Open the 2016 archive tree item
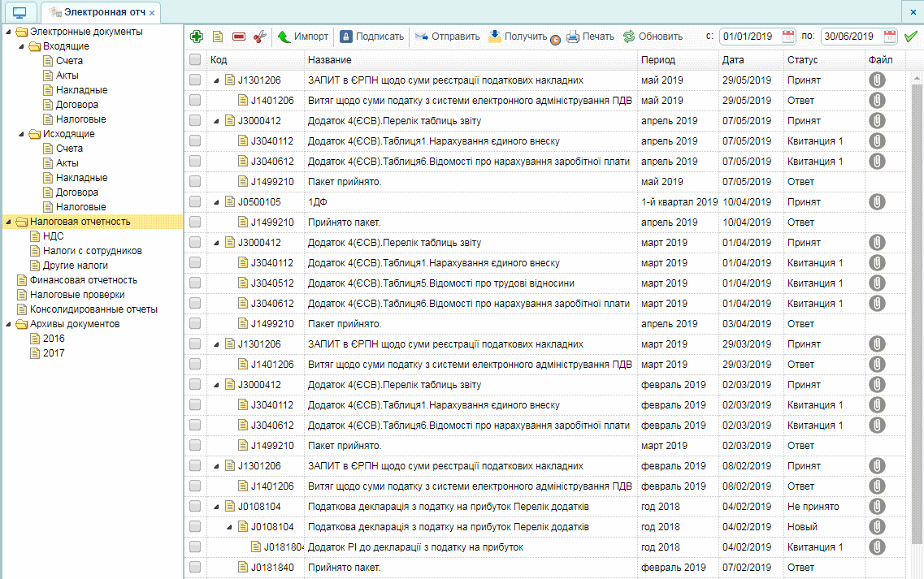The image size is (924, 579). click(54, 338)
